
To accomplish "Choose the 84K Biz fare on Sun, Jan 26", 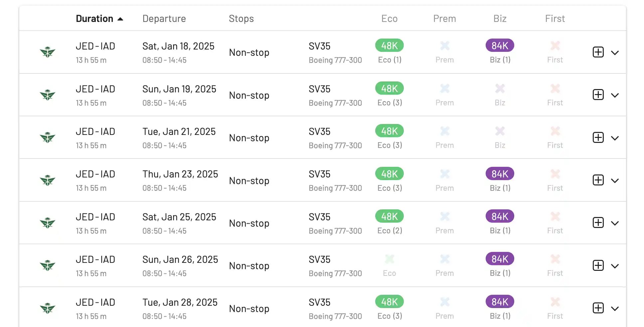I will pos(500,259).
